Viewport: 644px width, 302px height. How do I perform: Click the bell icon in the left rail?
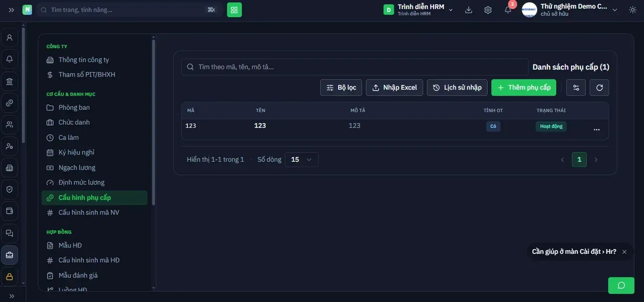(x=10, y=59)
